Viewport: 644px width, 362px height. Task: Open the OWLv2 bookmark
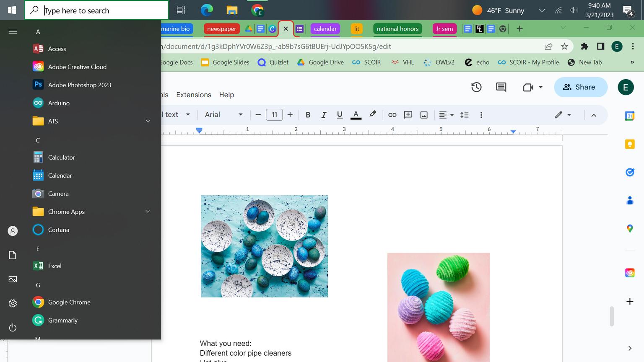coord(439,62)
